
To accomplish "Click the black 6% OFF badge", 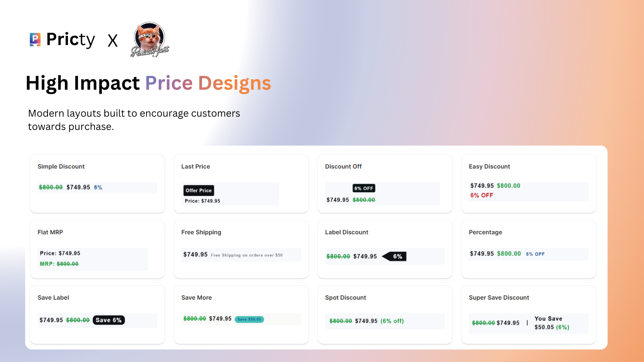I will tap(363, 188).
